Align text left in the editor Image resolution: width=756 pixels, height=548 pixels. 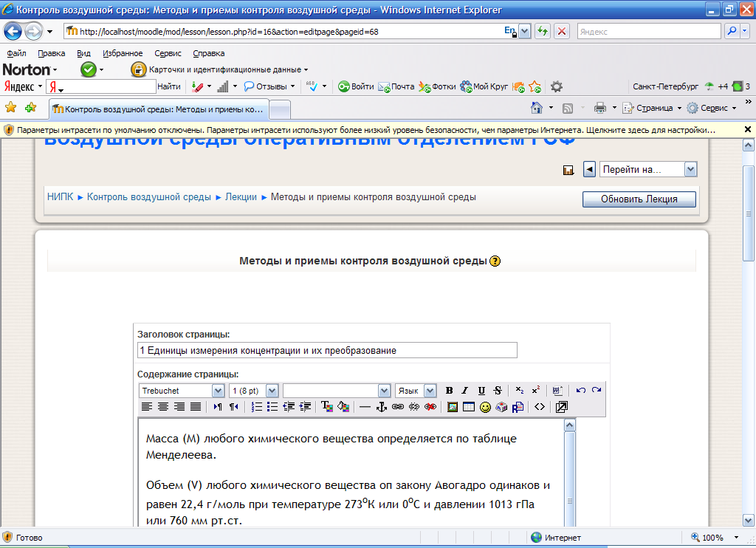(x=147, y=407)
